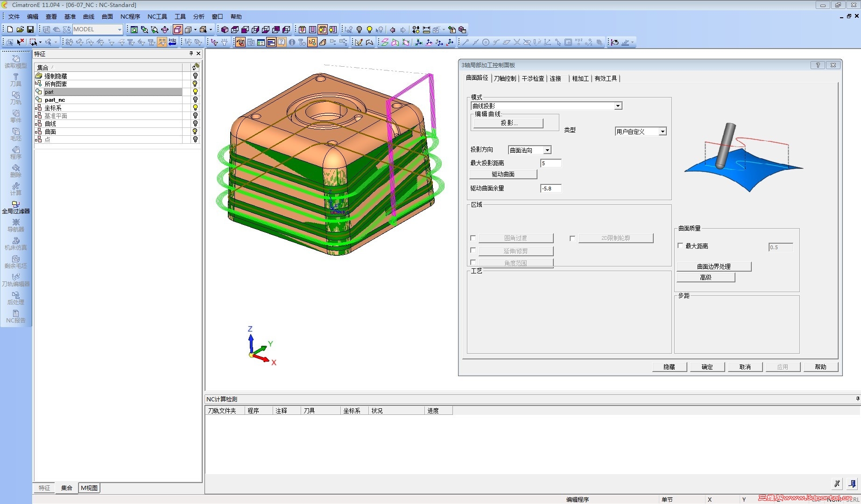Toggle visibility bulb for 坐标系 row
The height and width of the screenshot is (504, 861).
(x=195, y=107)
